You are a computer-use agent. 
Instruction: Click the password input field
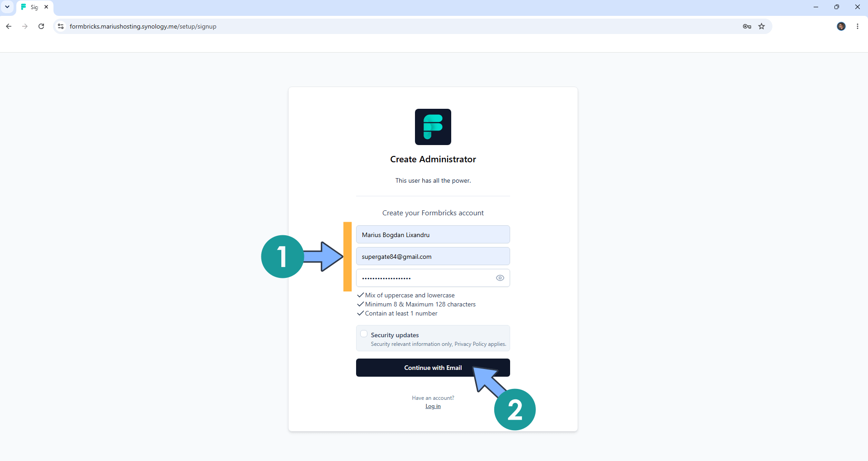(433, 278)
